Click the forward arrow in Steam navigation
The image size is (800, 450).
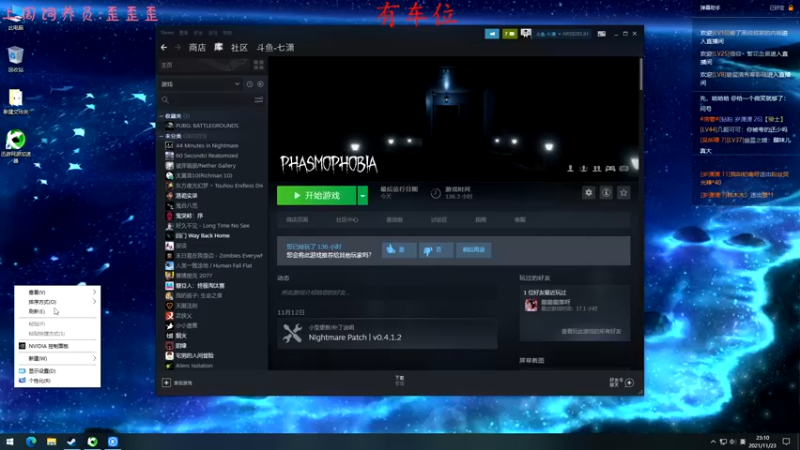pos(178,47)
